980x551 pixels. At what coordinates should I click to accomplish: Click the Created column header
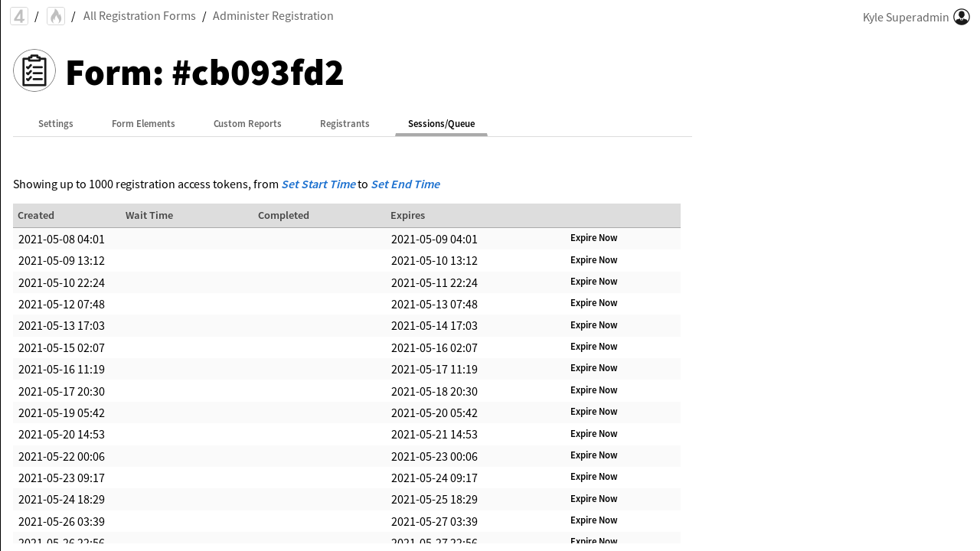36,216
